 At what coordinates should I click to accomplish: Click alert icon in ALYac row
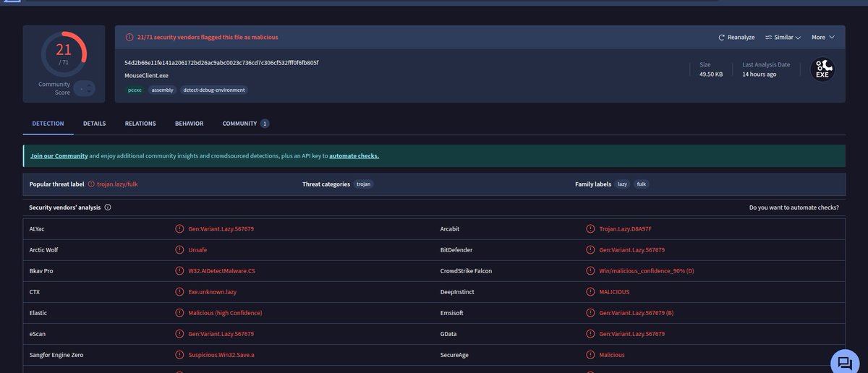(179, 229)
